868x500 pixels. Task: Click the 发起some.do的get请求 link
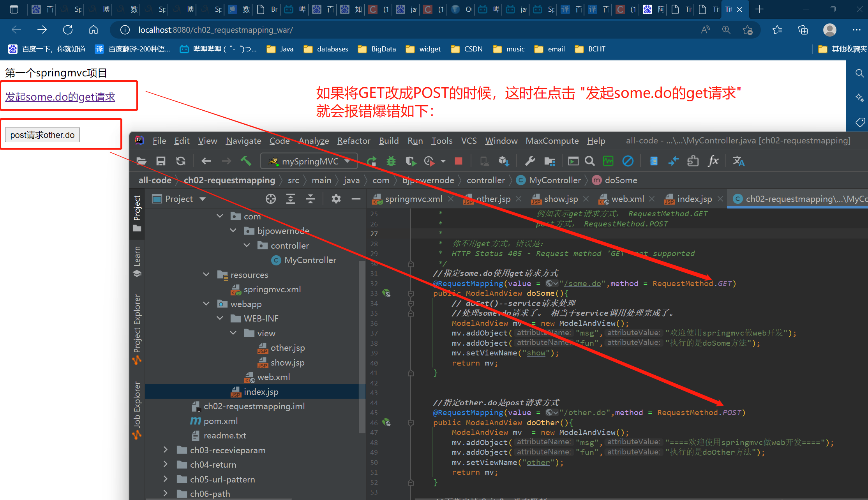(60, 97)
